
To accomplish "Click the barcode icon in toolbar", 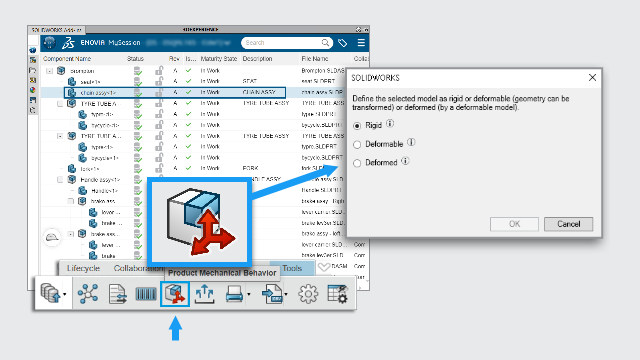I will (146, 294).
